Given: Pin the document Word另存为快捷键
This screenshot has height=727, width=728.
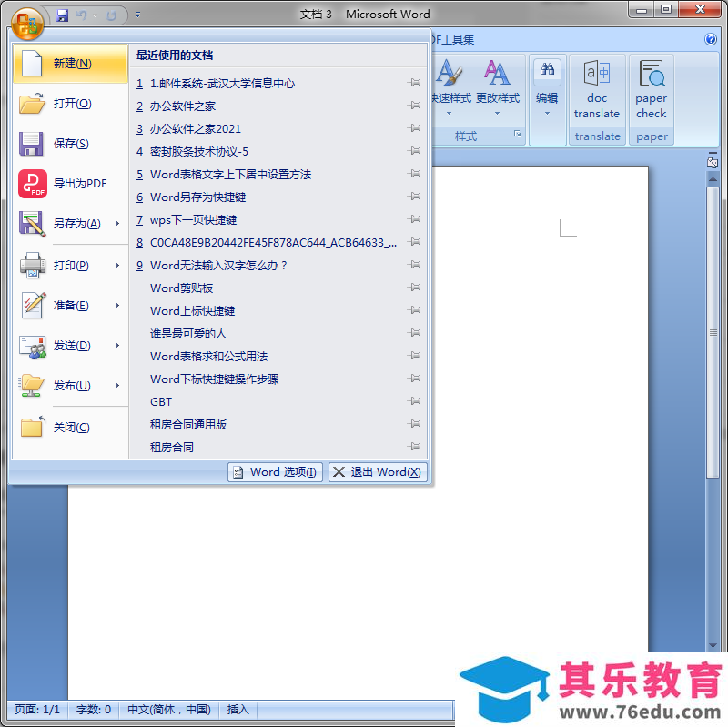Looking at the screenshot, I should pos(414,197).
